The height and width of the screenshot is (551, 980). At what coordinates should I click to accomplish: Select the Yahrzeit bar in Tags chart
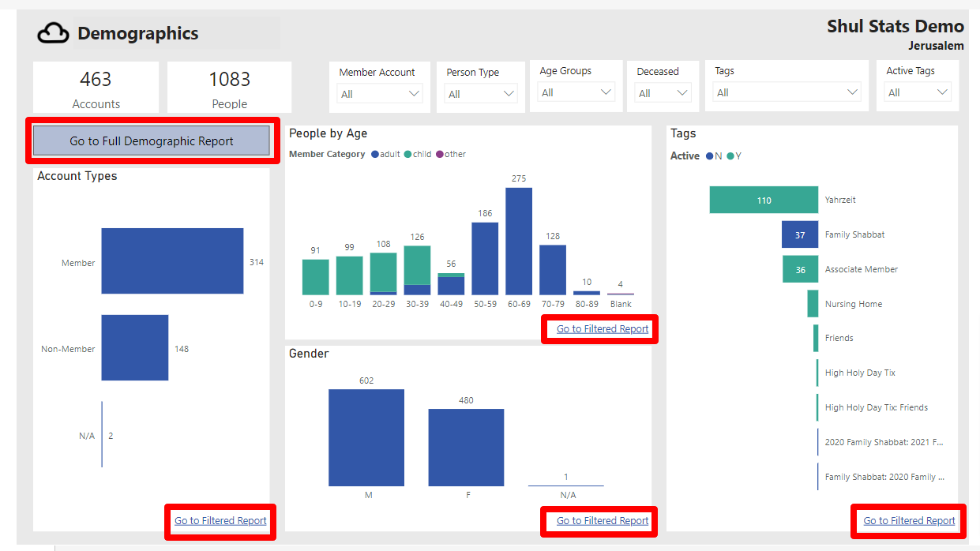763,200
